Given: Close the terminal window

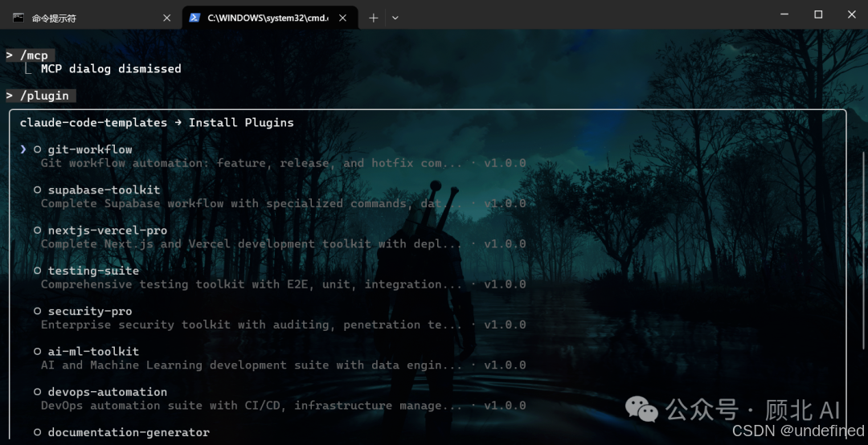Looking at the screenshot, I should (x=852, y=14).
